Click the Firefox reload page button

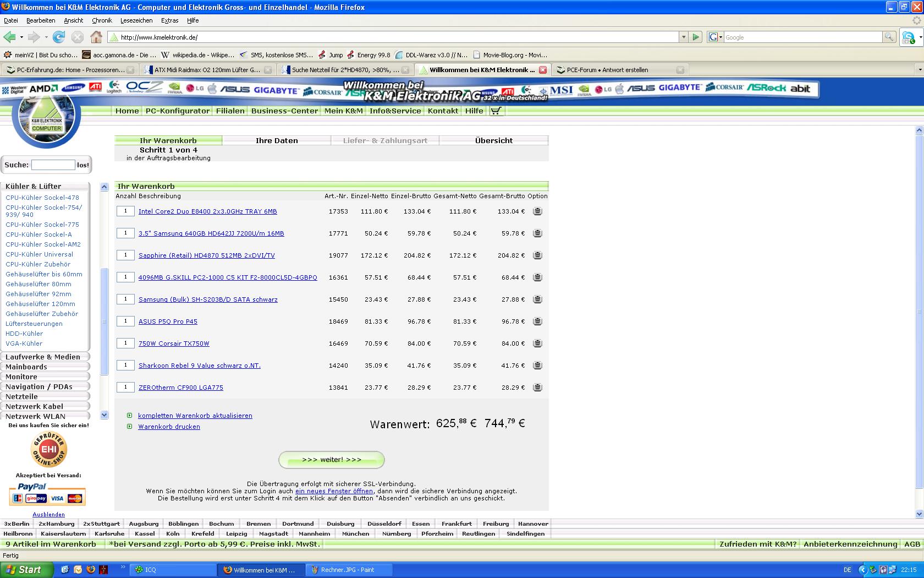[59, 37]
